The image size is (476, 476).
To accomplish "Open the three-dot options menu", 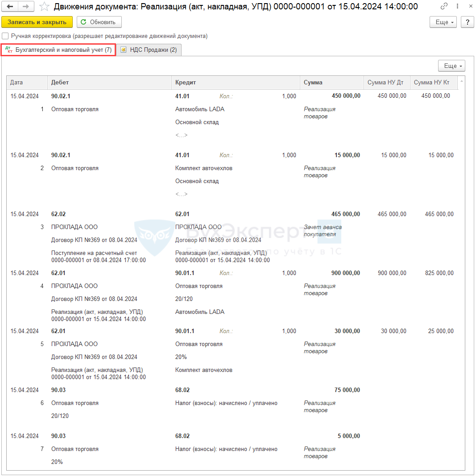I will [x=457, y=6].
